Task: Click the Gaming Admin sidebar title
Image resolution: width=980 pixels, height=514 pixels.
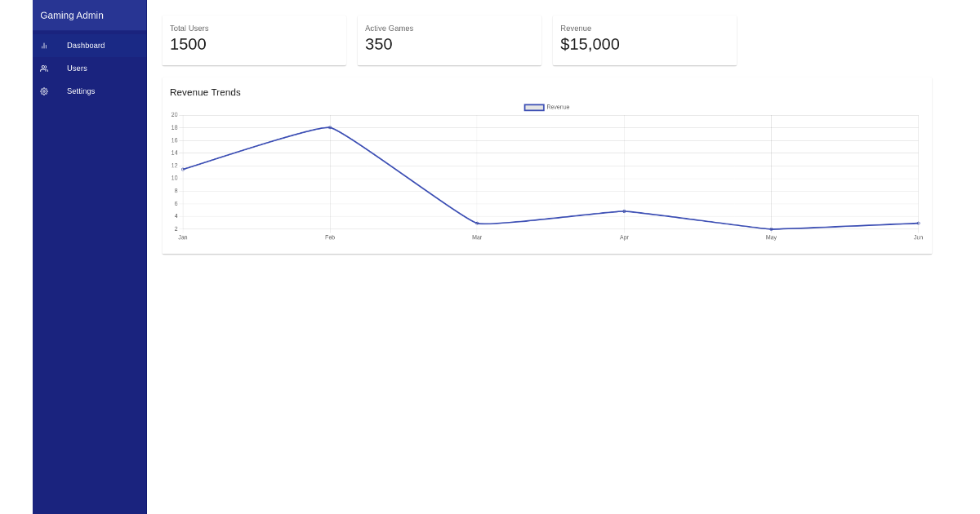Action: pyautogui.click(x=72, y=16)
